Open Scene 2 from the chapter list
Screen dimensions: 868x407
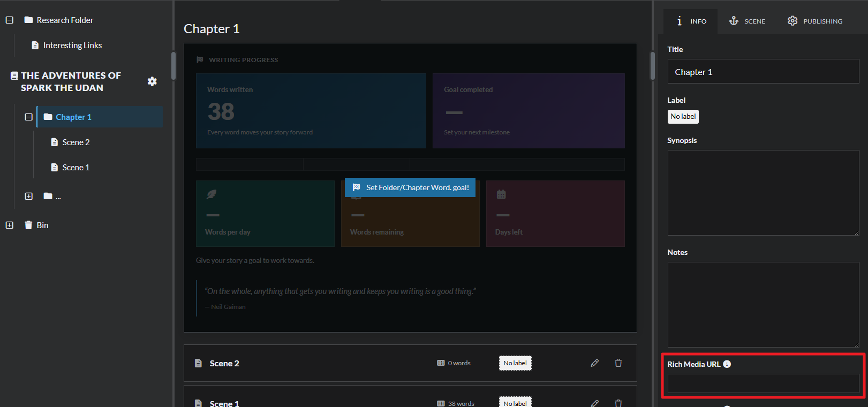pyautogui.click(x=224, y=363)
